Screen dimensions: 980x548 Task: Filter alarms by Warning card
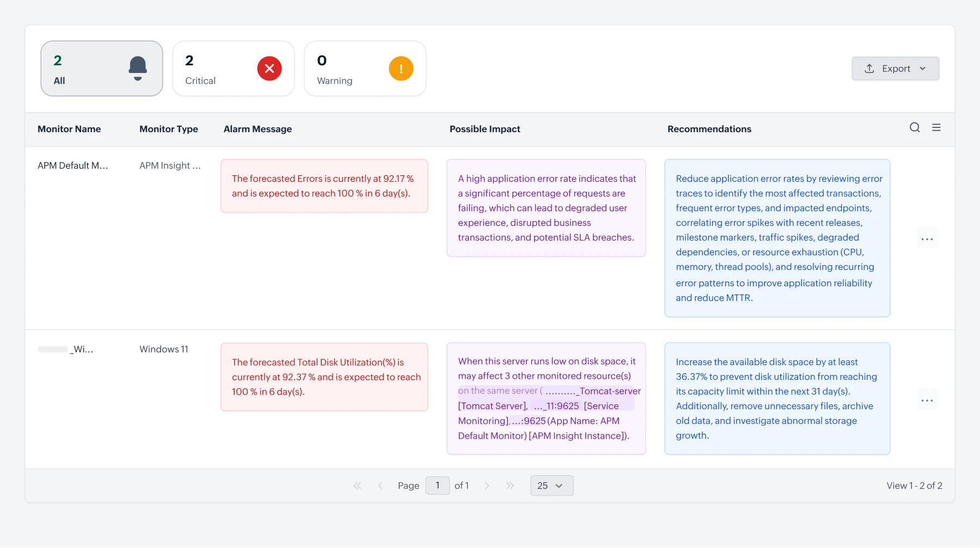pyautogui.click(x=365, y=69)
